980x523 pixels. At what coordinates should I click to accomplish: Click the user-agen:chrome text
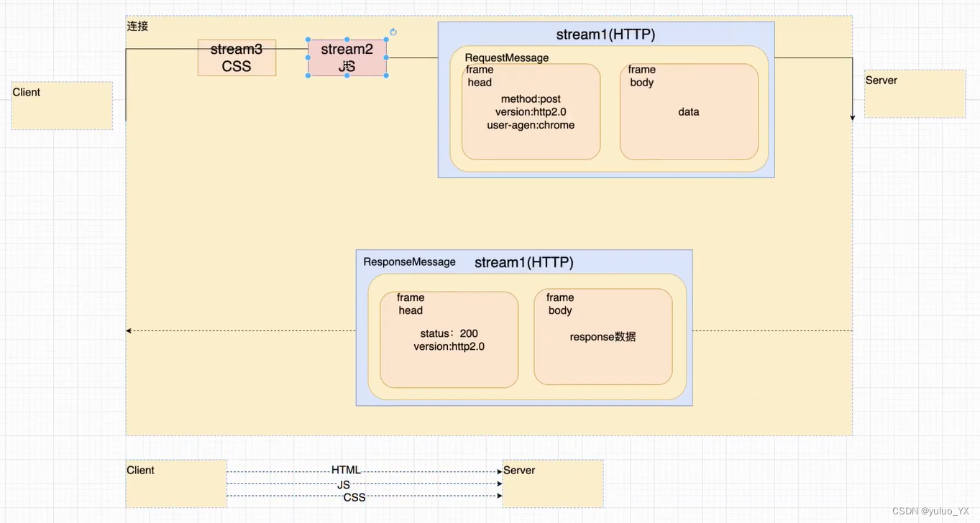tap(531, 125)
